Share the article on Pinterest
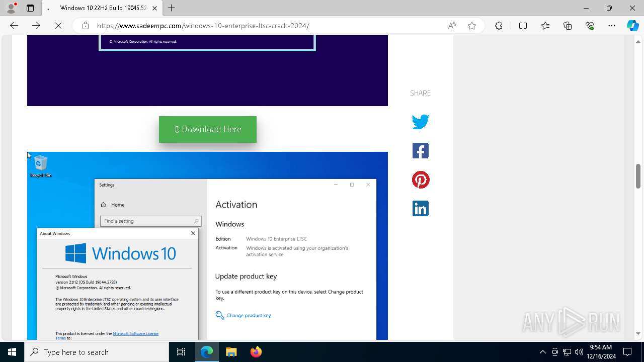Screen dimensions: 644x362 [421, 180]
